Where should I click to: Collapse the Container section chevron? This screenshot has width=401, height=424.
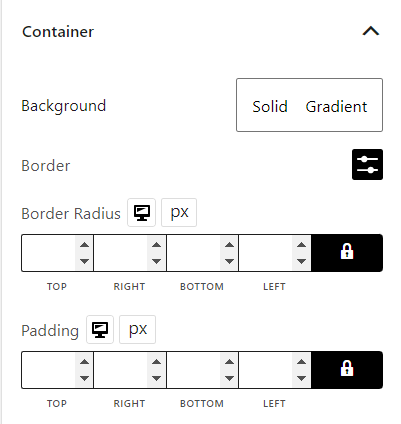click(x=371, y=31)
